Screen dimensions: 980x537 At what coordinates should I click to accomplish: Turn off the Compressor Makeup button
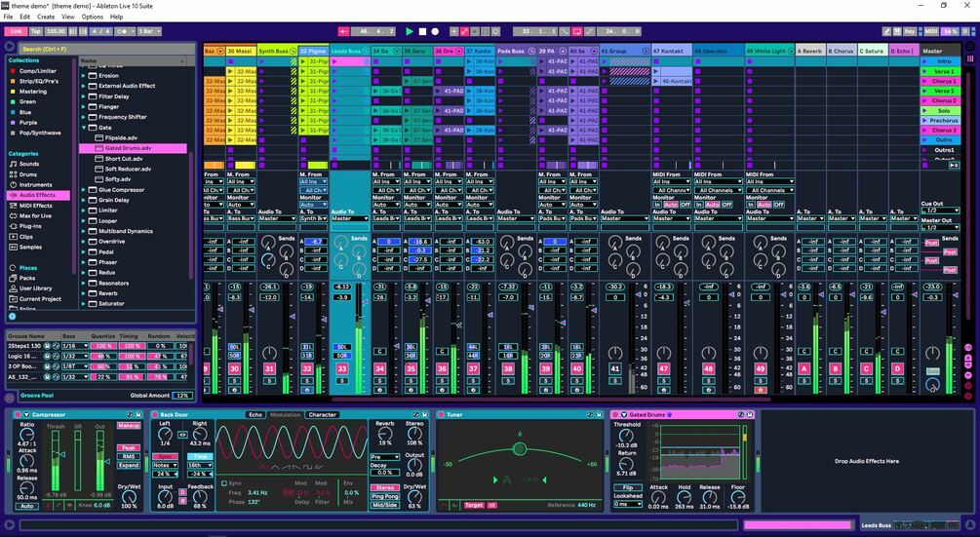click(129, 426)
